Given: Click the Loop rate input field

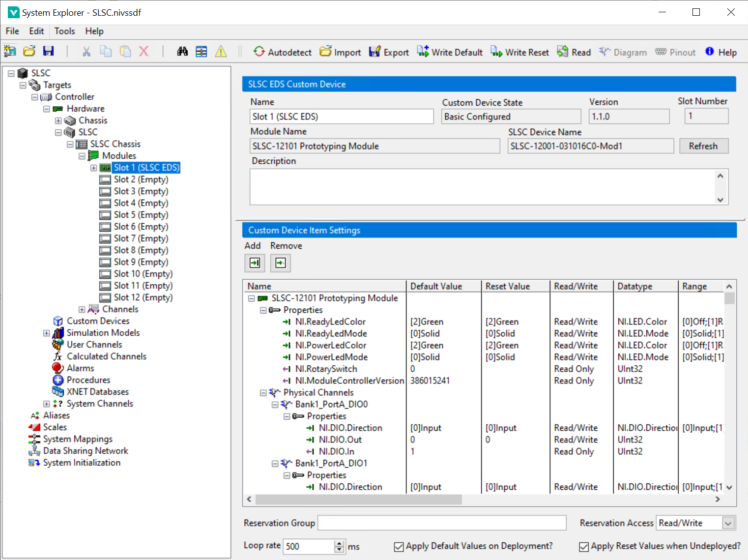Looking at the screenshot, I should click(x=309, y=546).
